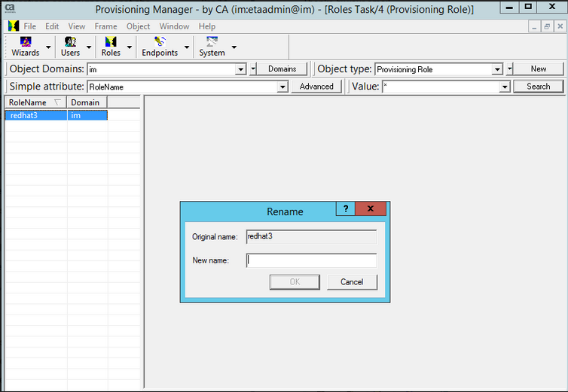Click the Search button
Image resolution: width=568 pixels, height=392 pixels.
538,87
